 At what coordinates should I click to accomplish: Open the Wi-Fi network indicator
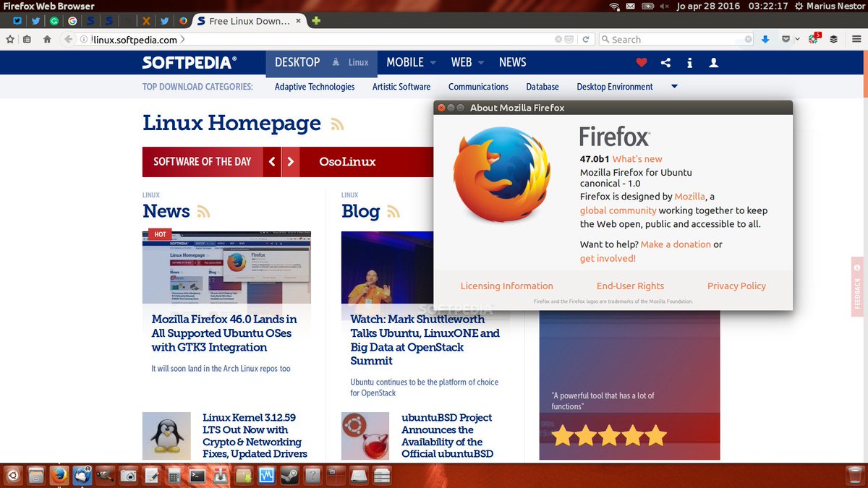point(614,6)
